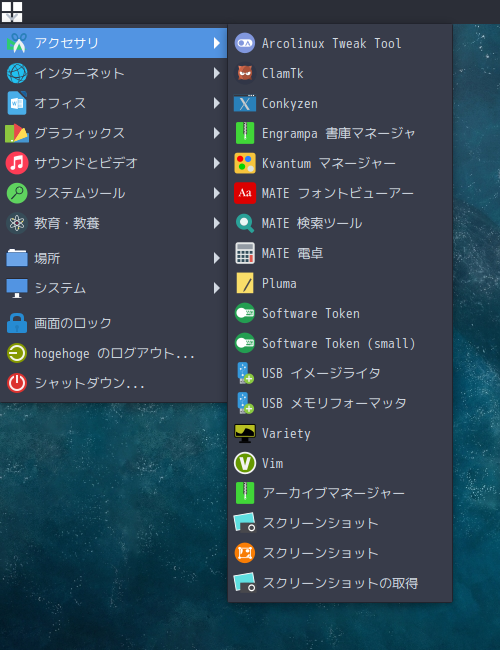Expand システムツール submenu arrow
The height and width of the screenshot is (650, 500).
click(216, 193)
